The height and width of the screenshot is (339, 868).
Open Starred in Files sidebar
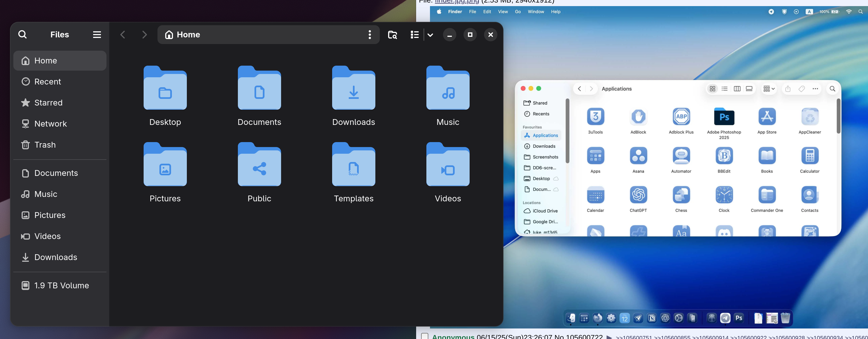pos(60,103)
